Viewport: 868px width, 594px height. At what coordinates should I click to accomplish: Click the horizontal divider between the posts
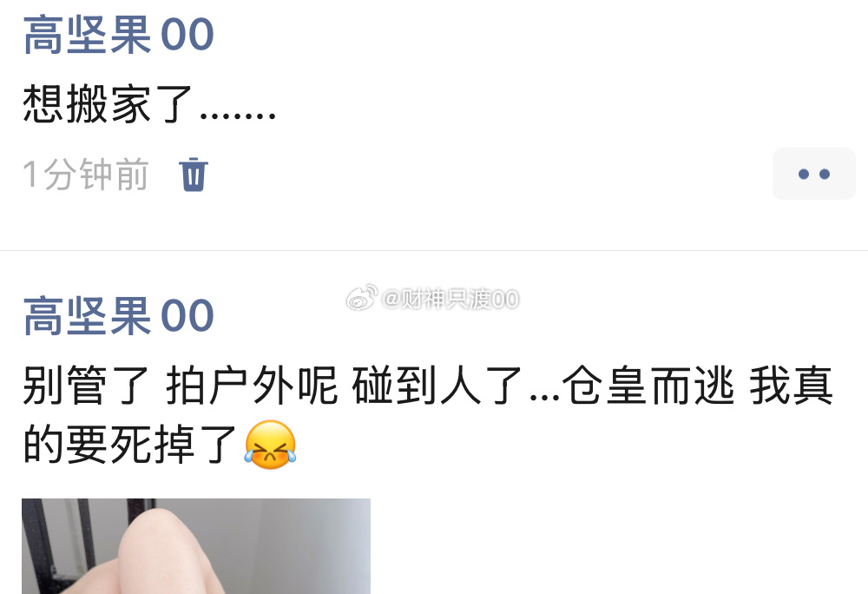tap(434, 250)
